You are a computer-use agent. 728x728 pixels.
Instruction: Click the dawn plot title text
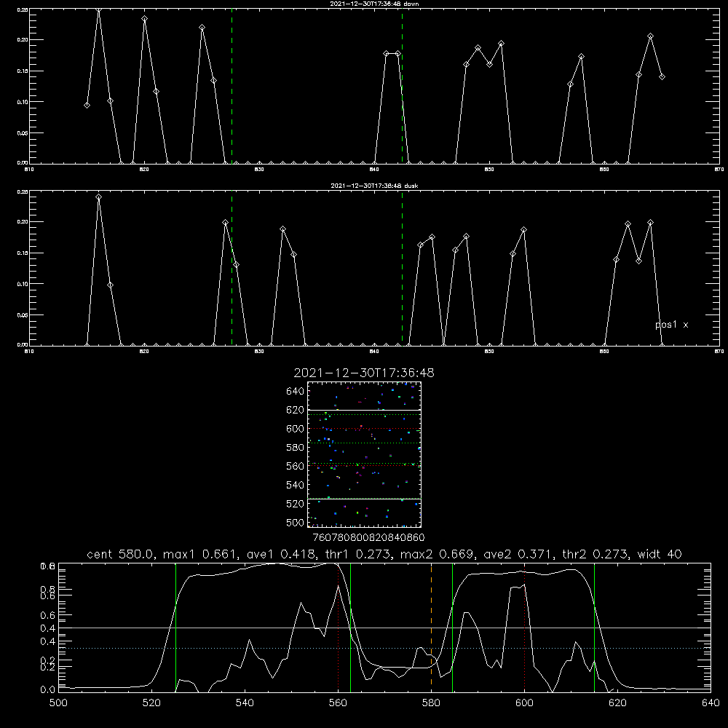point(374,4)
